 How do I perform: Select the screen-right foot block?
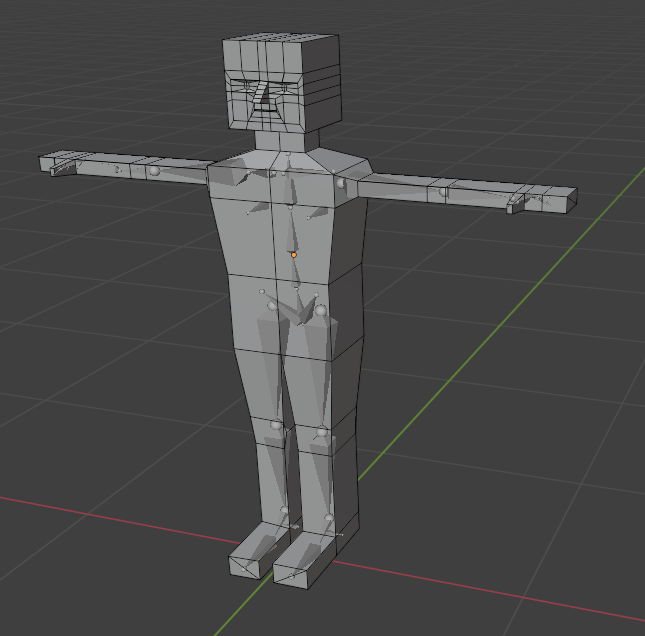307,560
